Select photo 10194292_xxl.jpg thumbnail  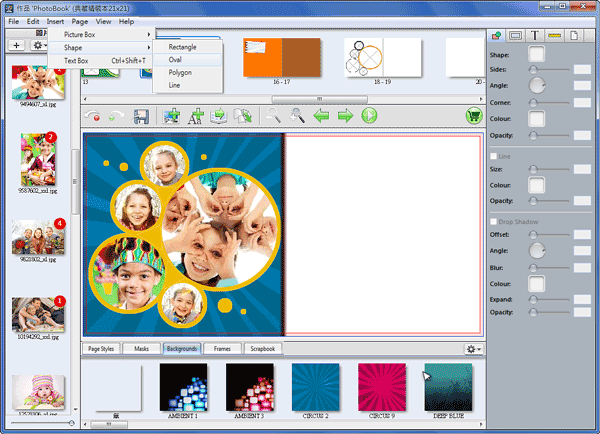pos(38,315)
